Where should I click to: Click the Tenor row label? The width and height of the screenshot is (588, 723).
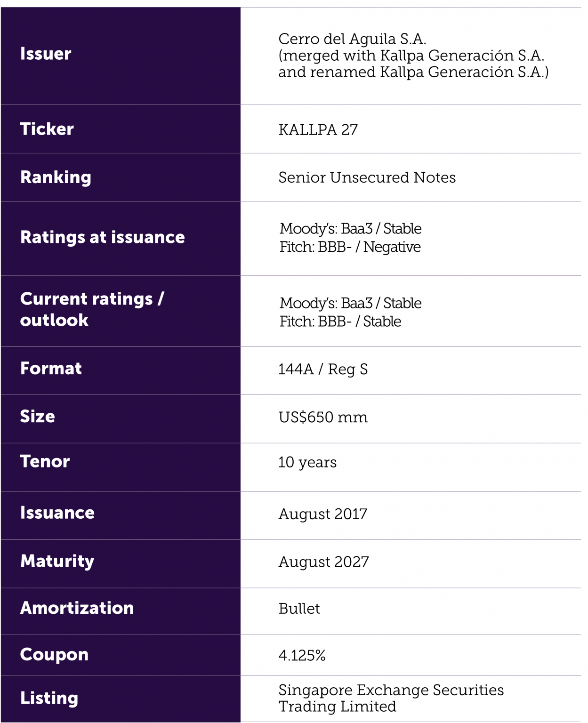point(45,462)
